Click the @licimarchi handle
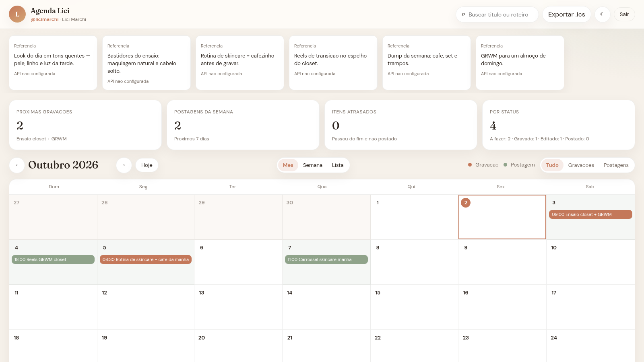The height and width of the screenshot is (362, 644). click(x=45, y=19)
